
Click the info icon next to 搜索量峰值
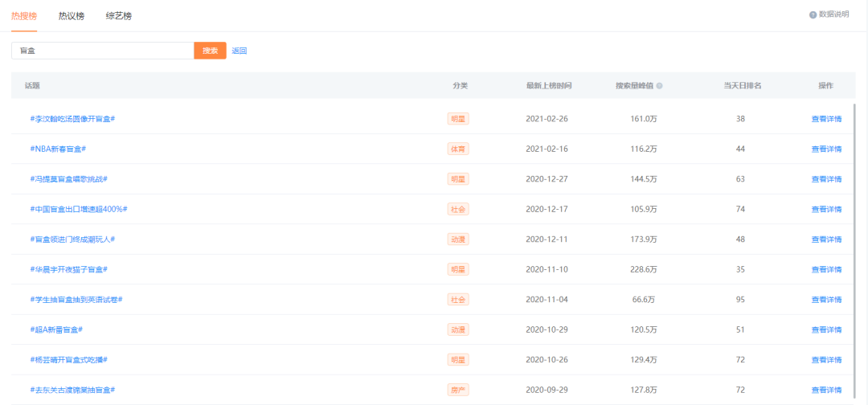coord(659,86)
